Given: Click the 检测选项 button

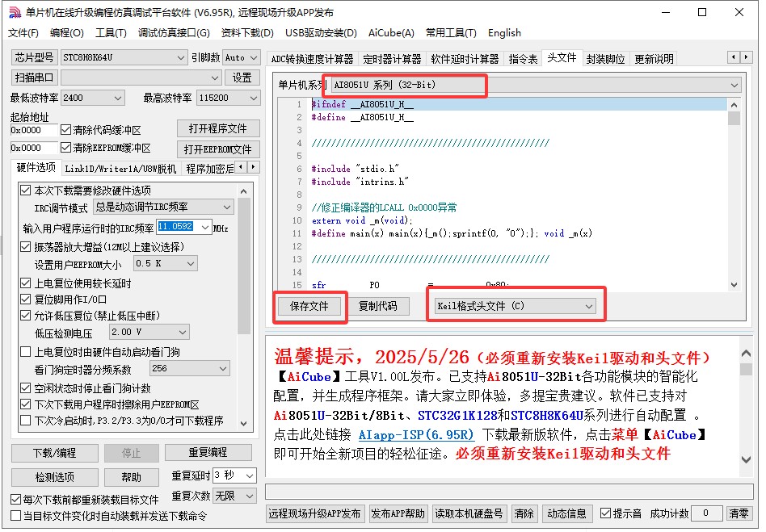Looking at the screenshot, I should coord(55,477).
